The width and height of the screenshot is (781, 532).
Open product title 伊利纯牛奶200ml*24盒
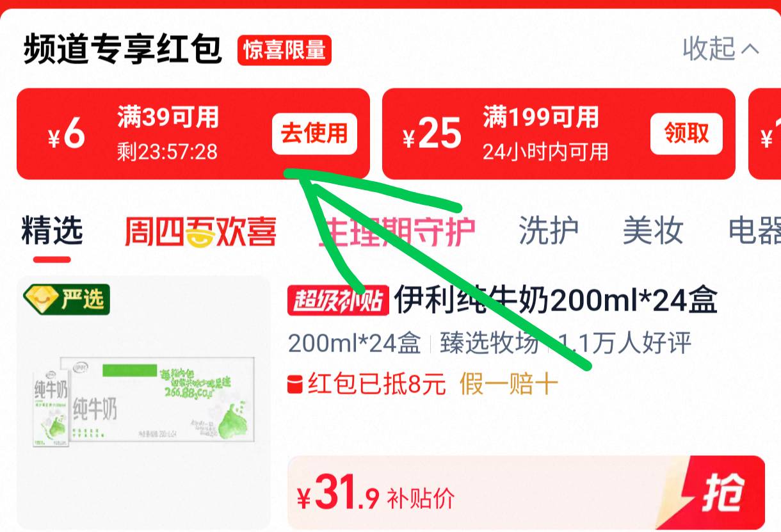(556, 300)
